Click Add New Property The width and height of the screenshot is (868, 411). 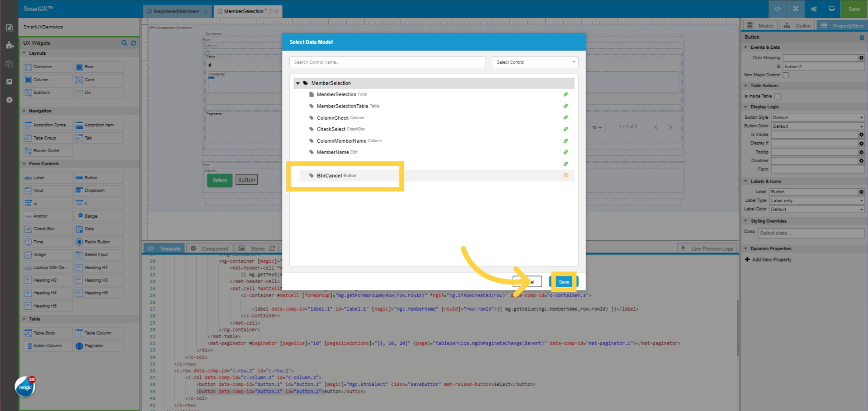point(771,260)
